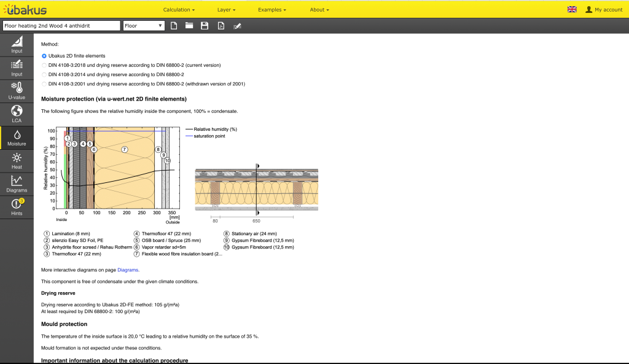Switch to the Heat sun section
This screenshot has height=364, width=629.
coord(17,161)
